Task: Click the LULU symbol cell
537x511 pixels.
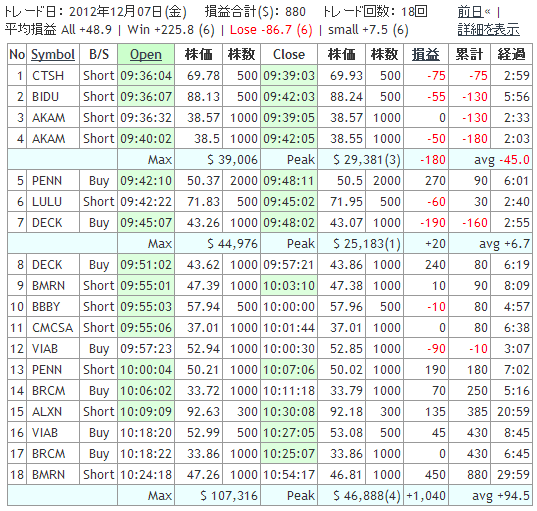Action: (47, 202)
